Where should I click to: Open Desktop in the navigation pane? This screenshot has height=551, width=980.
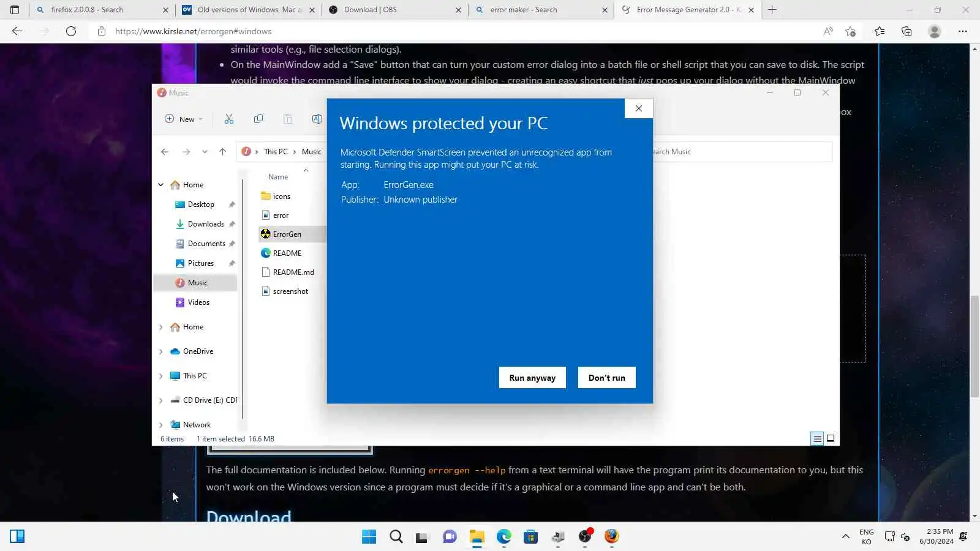click(x=201, y=204)
